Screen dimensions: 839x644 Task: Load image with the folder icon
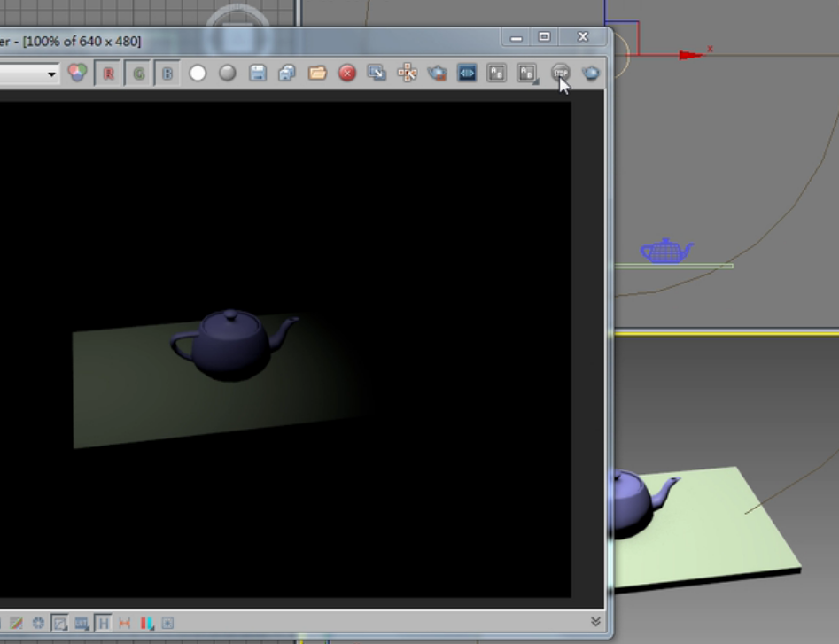(317, 74)
